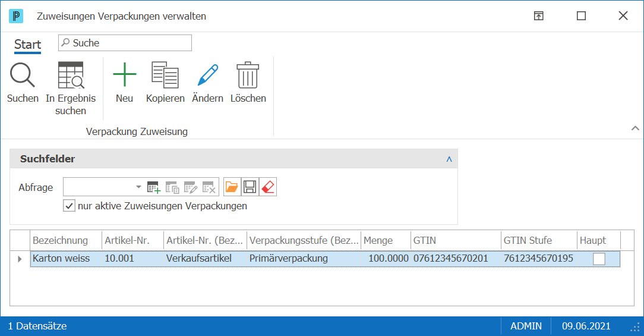Image resolution: width=644 pixels, height=336 pixels.
Task: Select the 07612345670201 GTIN cell
Action: coord(456,259)
